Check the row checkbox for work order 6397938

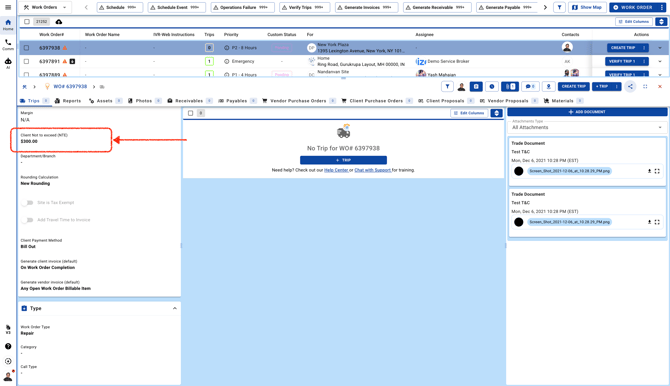(26, 48)
